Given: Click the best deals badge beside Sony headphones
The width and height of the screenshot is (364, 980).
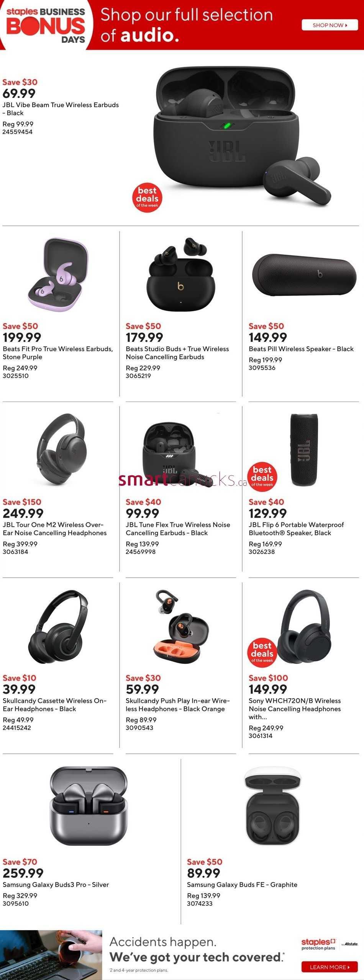Looking at the screenshot, I should coord(262,652).
